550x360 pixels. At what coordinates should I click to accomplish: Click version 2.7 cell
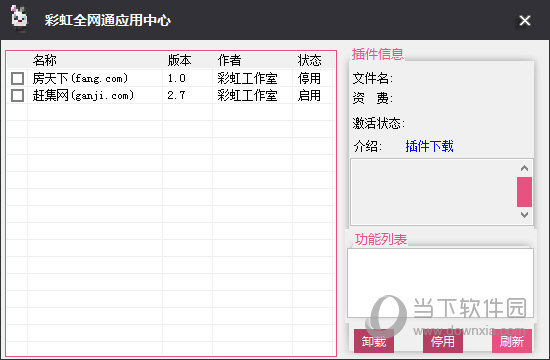[x=176, y=95]
